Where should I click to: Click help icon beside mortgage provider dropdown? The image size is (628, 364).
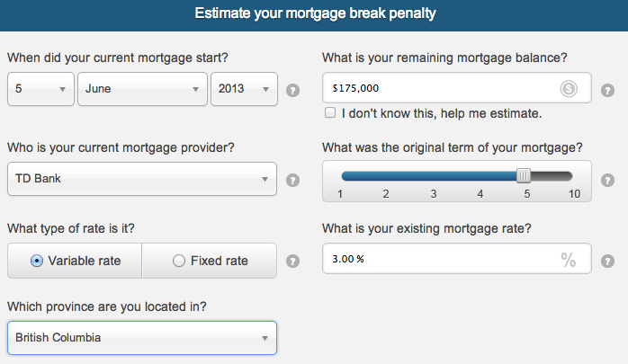[292, 180]
